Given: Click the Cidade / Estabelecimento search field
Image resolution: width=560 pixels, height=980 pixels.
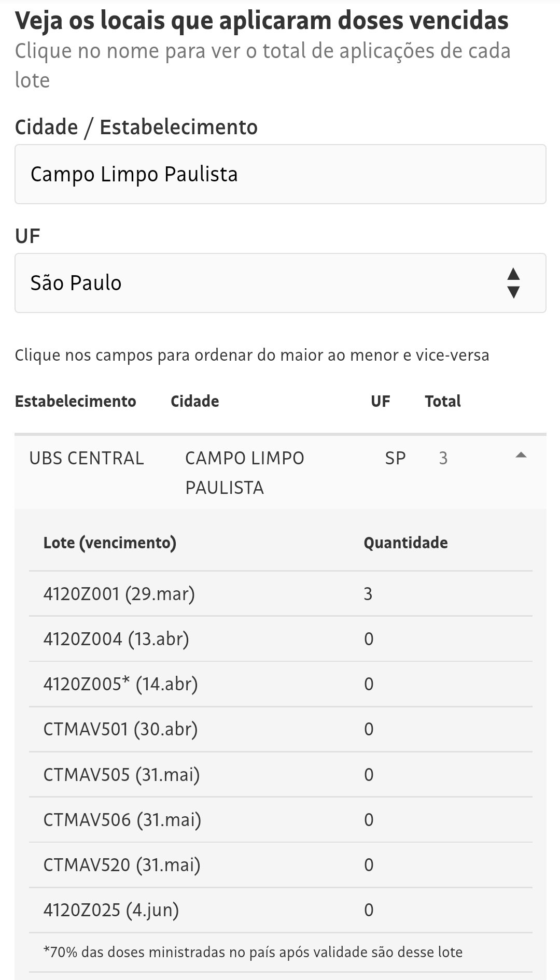Looking at the screenshot, I should 280,174.
